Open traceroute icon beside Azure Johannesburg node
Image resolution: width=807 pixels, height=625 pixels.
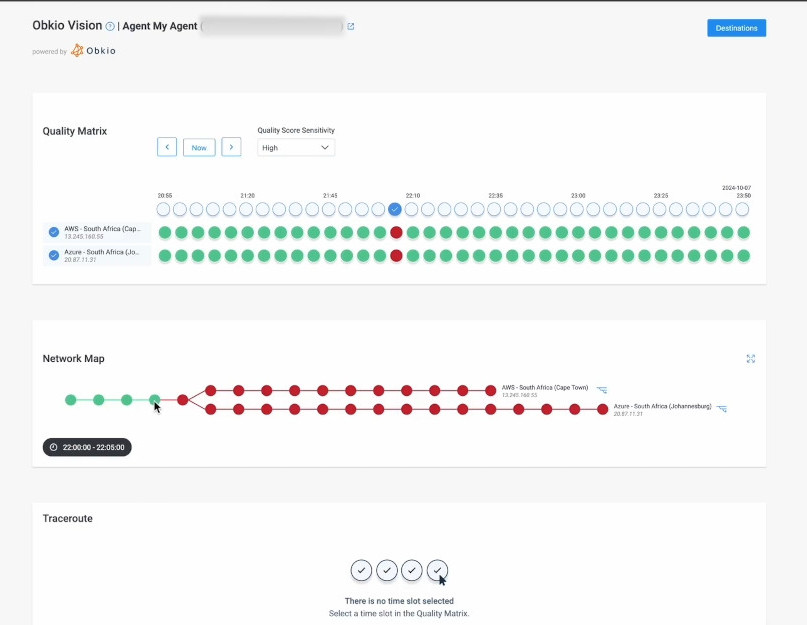722,409
